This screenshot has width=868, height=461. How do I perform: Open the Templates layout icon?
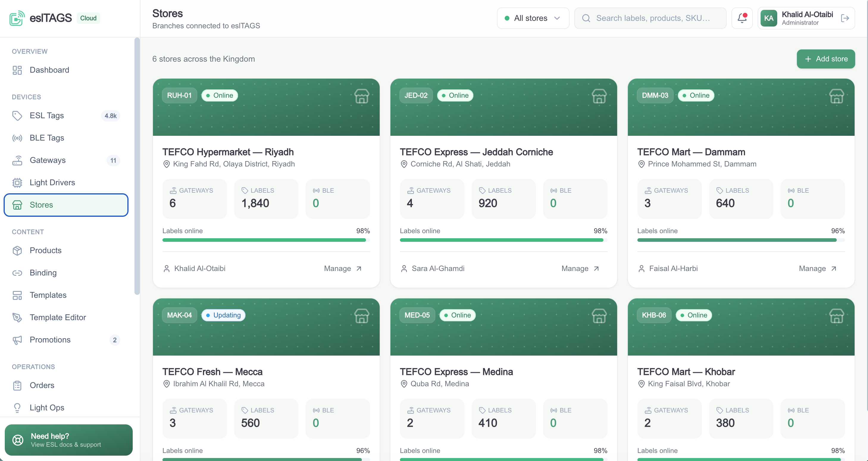pos(17,295)
